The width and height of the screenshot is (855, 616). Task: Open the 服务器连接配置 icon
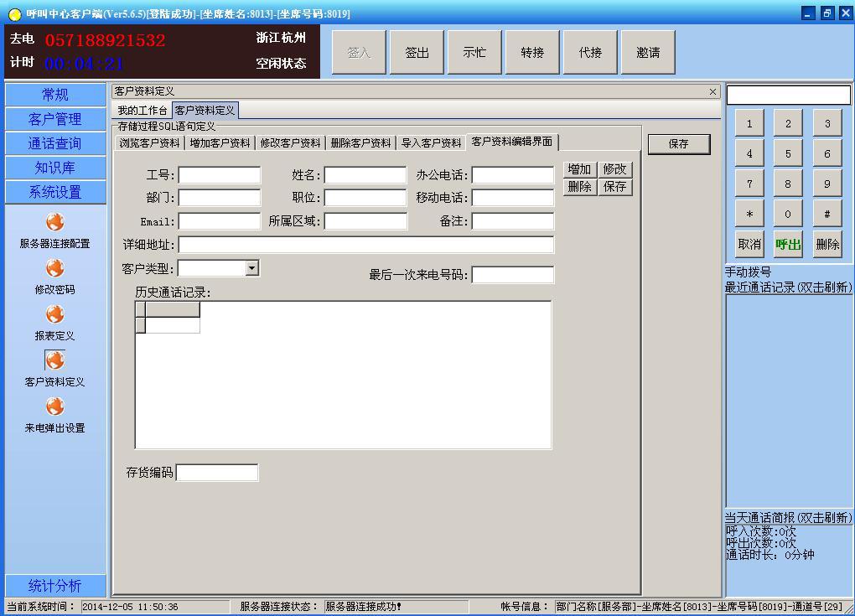pos(54,223)
